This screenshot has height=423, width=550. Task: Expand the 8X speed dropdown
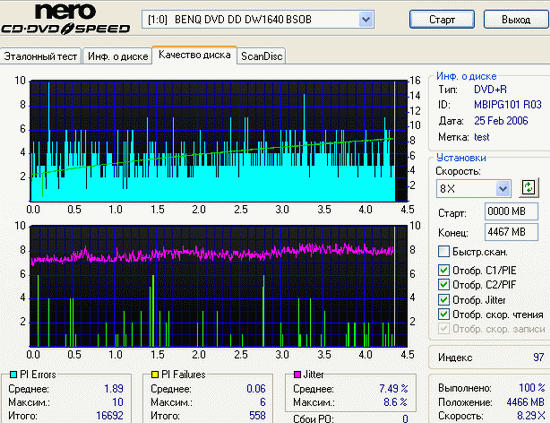coord(503,189)
